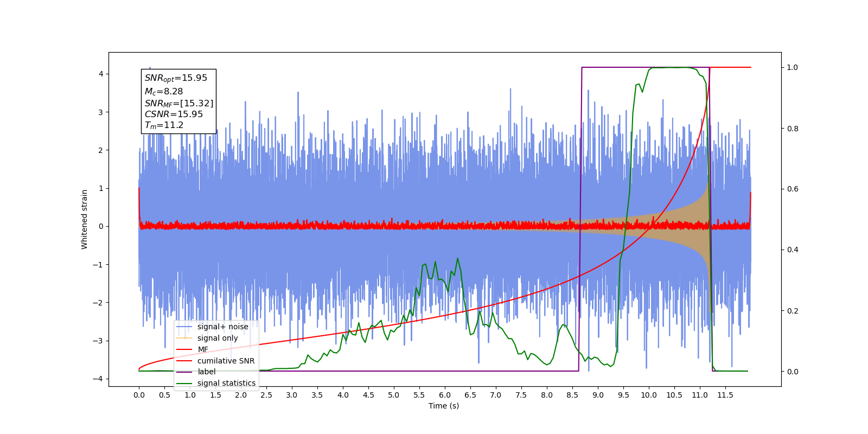The image size is (868, 434).
Task: Click the 0.5 tick on time axis
Action: coord(164,395)
